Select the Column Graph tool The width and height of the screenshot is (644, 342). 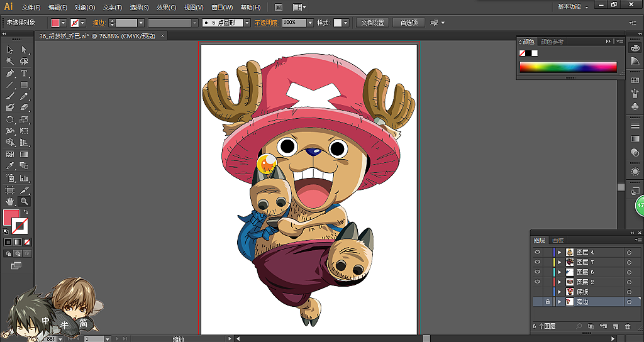pos(25,178)
